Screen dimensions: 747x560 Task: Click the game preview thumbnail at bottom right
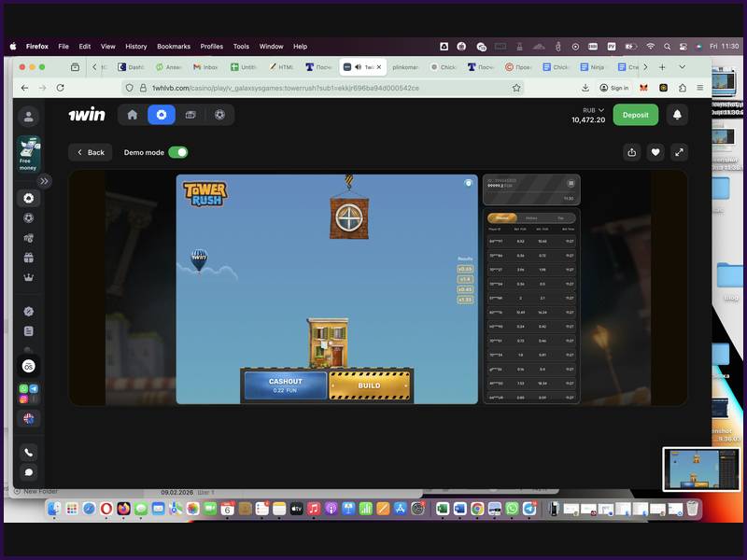[700, 469]
